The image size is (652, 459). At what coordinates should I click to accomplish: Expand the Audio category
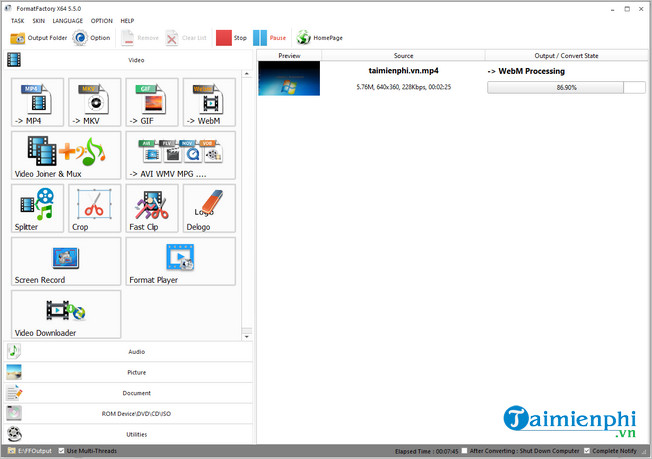coord(128,352)
